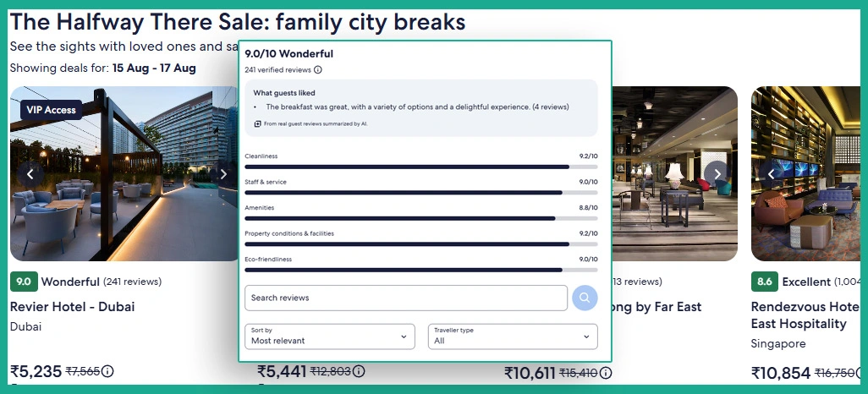868x394 pixels.
Task: Advance the lobby photo with right arrow
Action: (x=717, y=174)
